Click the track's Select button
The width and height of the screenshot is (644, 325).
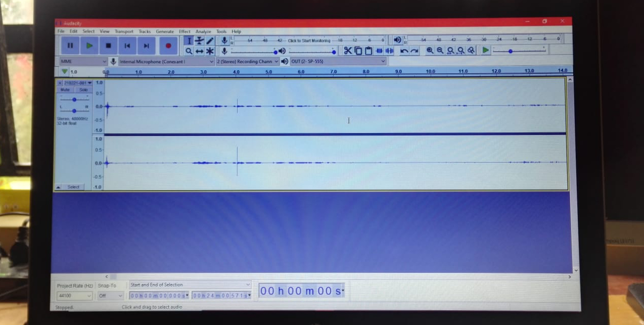[x=73, y=187]
